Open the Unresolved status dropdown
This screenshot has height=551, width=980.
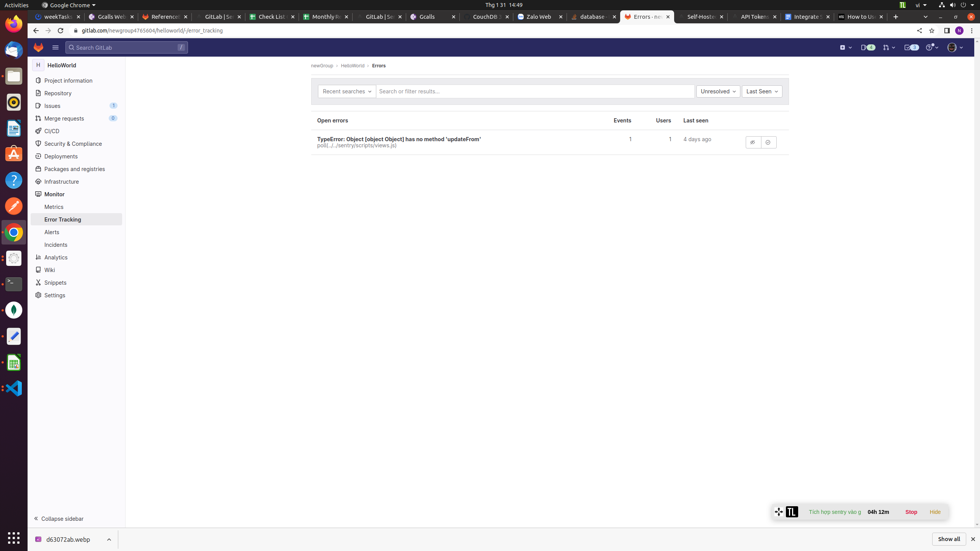point(718,91)
